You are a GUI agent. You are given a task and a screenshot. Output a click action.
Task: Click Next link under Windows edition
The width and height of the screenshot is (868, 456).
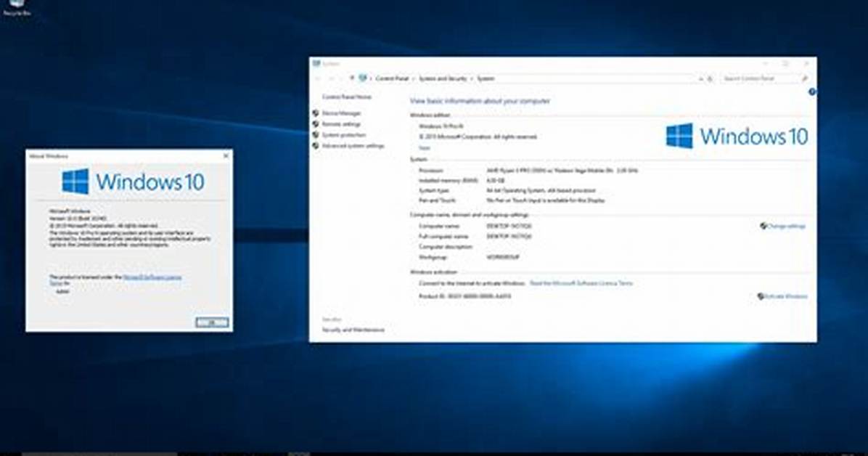pos(424,148)
